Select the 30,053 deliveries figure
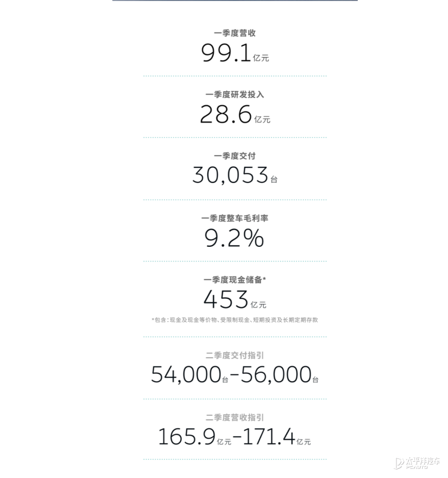448x478 pixels. coord(230,176)
